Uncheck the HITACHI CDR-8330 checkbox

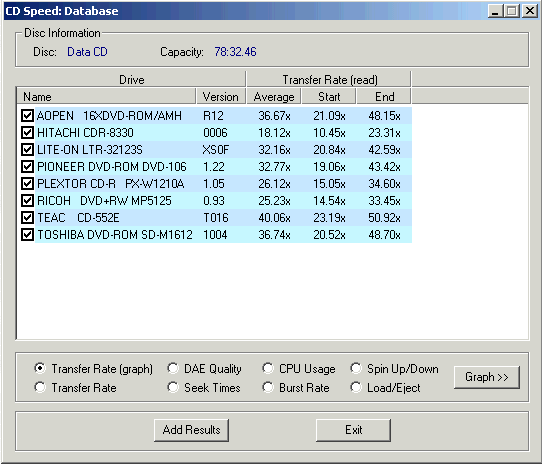pyautogui.click(x=27, y=132)
